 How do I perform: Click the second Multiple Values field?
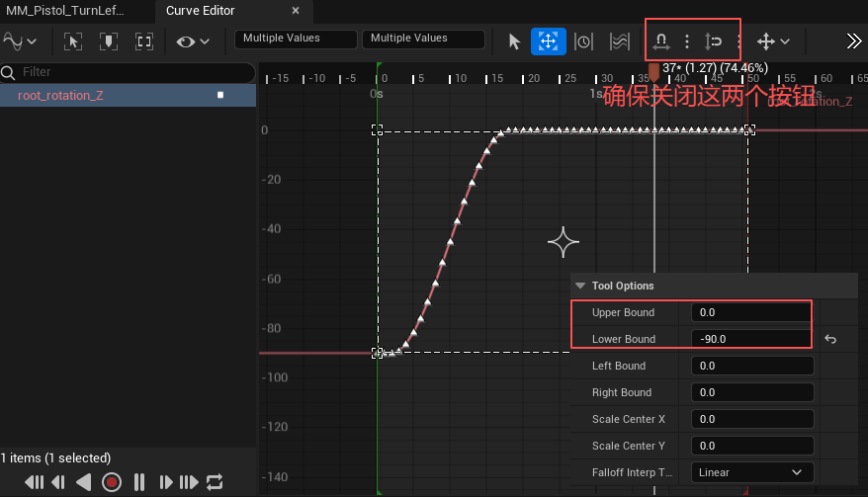click(x=423, y=39)
